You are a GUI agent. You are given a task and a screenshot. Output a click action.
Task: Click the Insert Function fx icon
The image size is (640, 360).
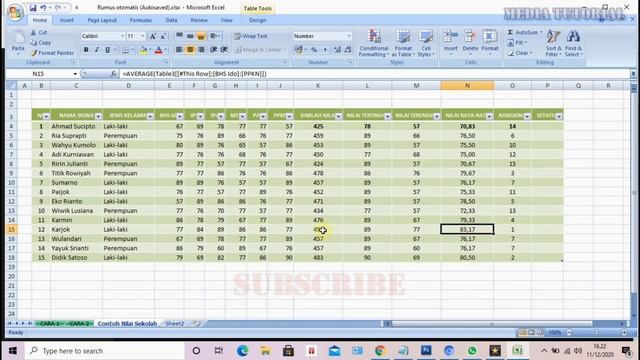pyautogui.click(x=113, y=74)
